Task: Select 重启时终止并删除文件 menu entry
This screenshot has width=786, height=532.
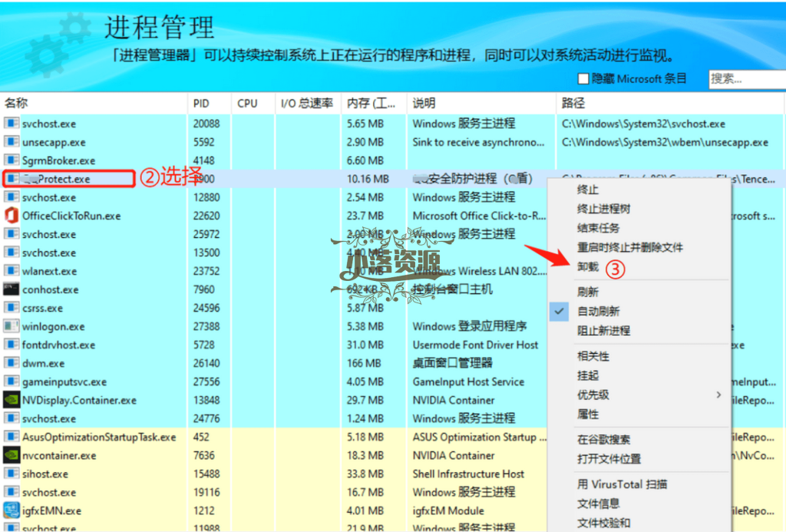Action: [629, 247]
